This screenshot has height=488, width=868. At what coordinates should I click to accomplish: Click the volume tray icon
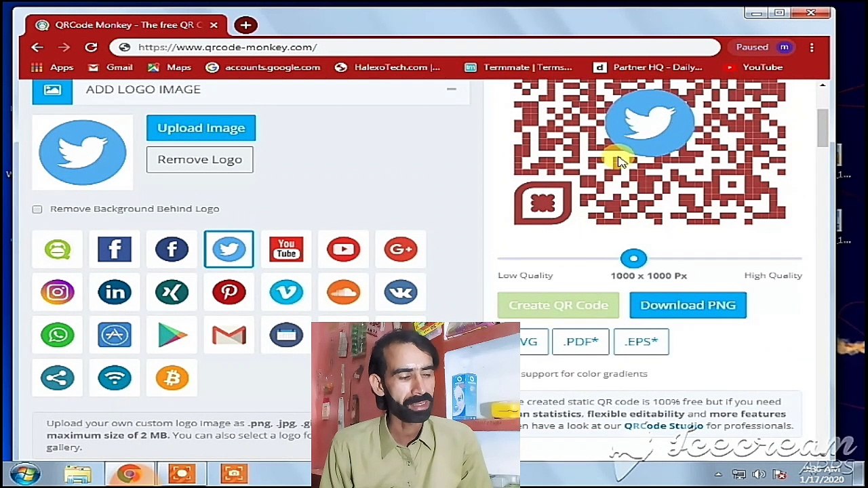click(x=759, y=474)
